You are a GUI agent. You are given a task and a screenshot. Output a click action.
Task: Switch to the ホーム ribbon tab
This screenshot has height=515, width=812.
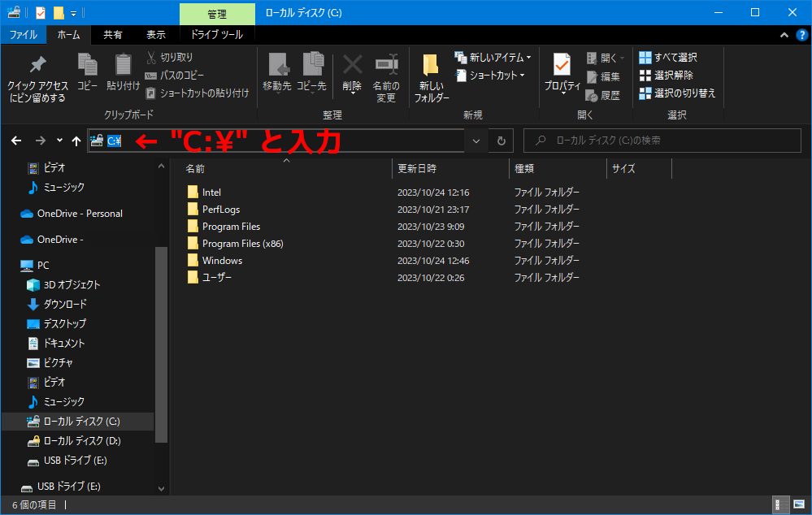tap(68, 35)
